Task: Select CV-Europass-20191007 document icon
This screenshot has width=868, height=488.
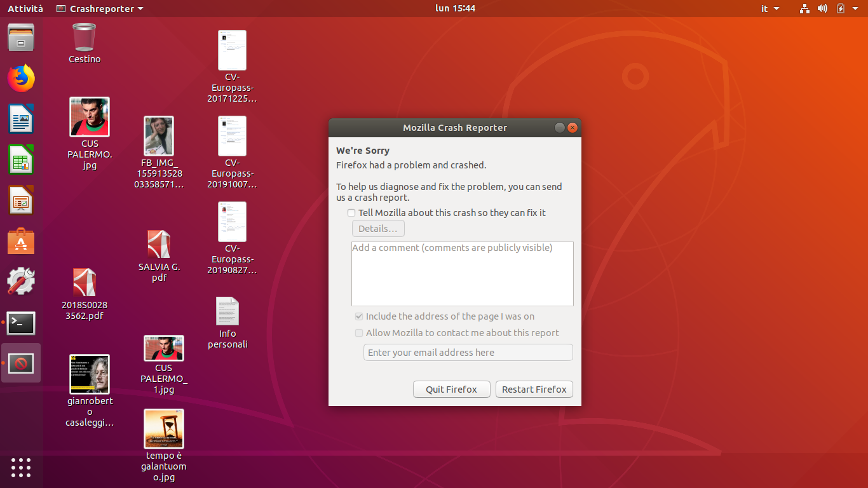Action: pyautogui.click(x=232, y=136)
